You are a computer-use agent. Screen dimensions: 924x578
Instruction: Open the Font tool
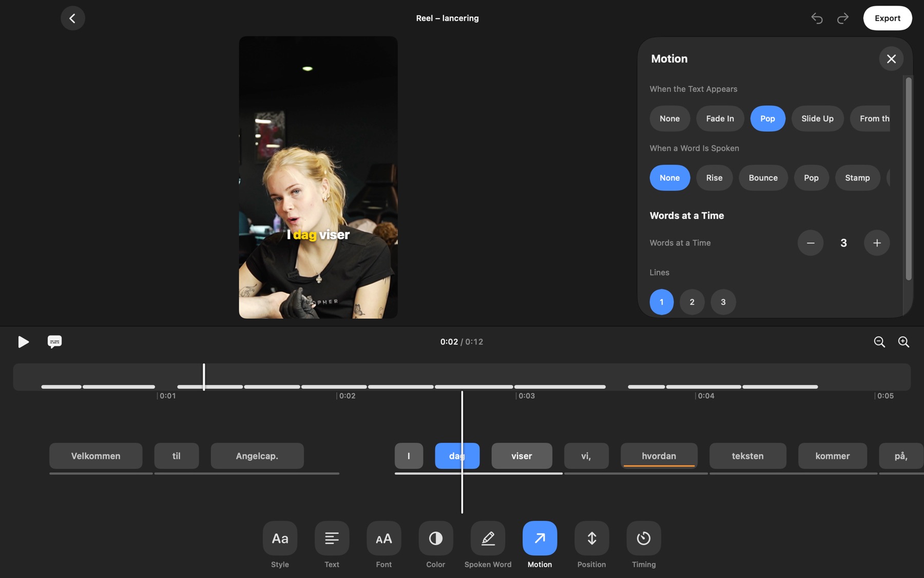coord(383,538)
